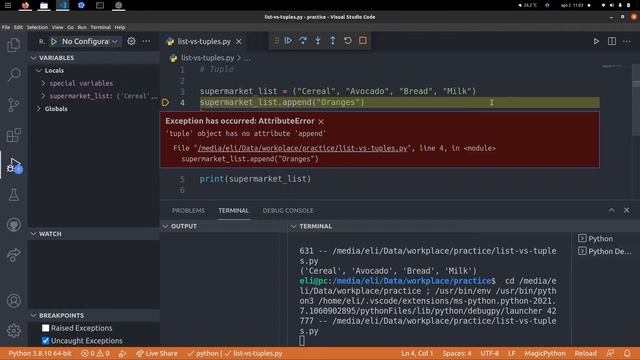This screenshot has width=640, height=360.
Task: Click Step Into in the debug toolbar
Action: tap(318, 41)
